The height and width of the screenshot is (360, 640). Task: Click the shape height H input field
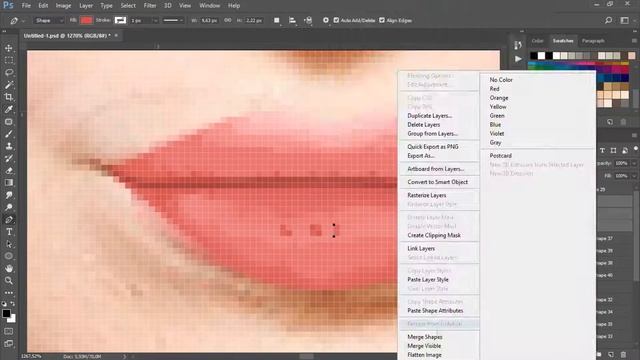tap(254, 20)
